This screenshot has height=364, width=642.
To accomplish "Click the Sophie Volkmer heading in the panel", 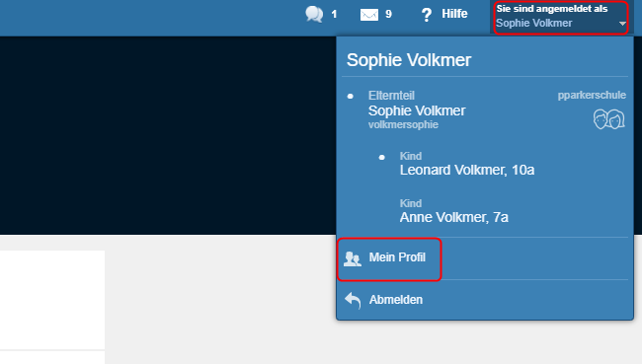I will tap(409, 60).
